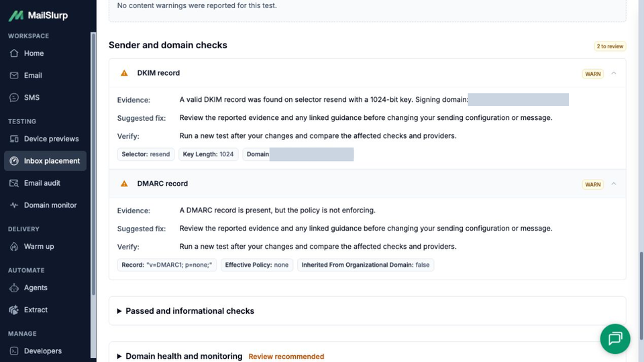The height and width of the screenshot is (362, 644).
Task: Click the WORKSPACE section label
Action: point(28,36)
